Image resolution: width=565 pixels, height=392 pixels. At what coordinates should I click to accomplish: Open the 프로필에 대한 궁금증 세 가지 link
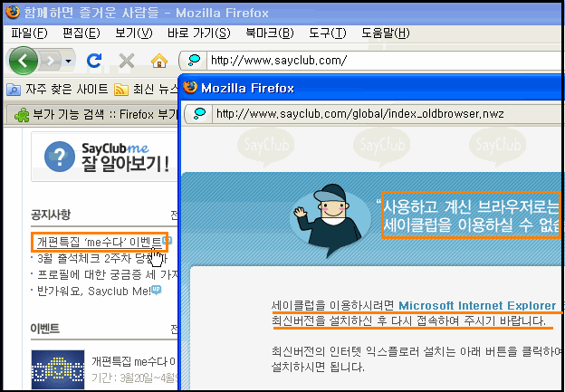(108, 275)
